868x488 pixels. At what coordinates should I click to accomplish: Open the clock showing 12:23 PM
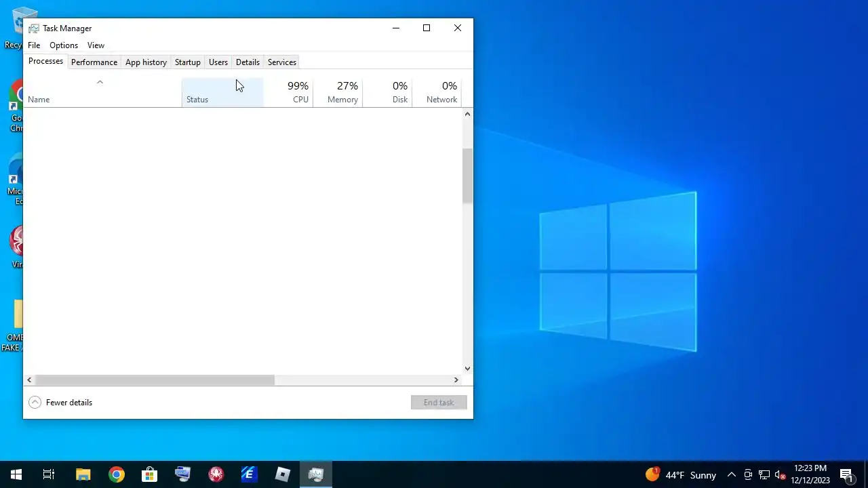(810, 474)
